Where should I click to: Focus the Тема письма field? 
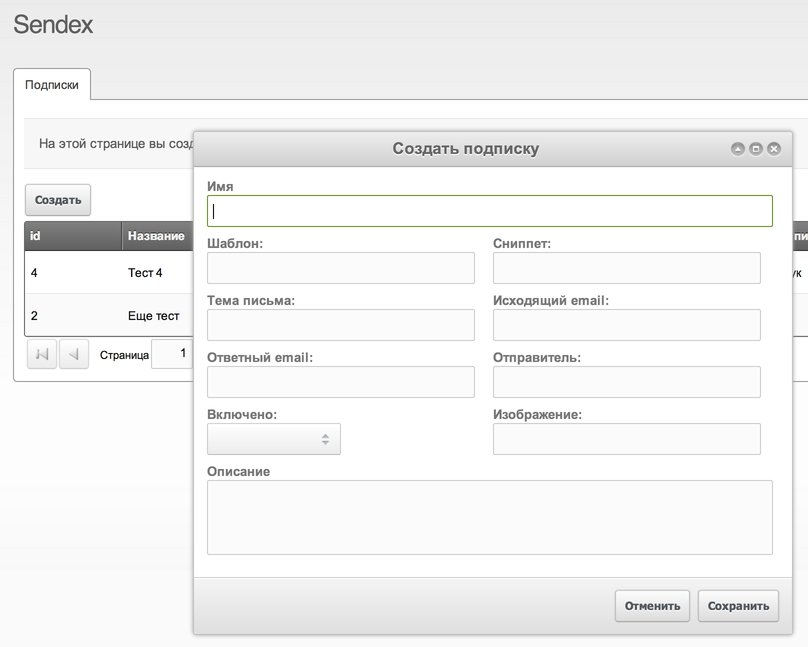340,325
